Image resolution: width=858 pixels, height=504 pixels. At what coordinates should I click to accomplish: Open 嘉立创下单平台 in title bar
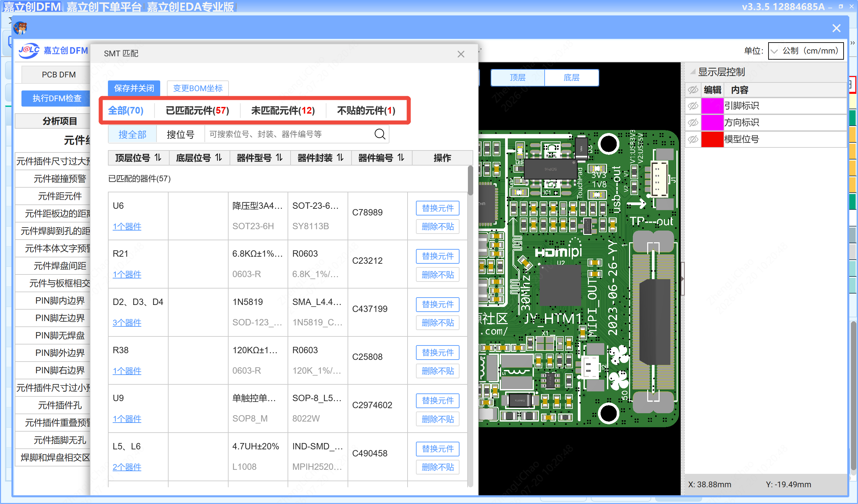click(104, 7)
